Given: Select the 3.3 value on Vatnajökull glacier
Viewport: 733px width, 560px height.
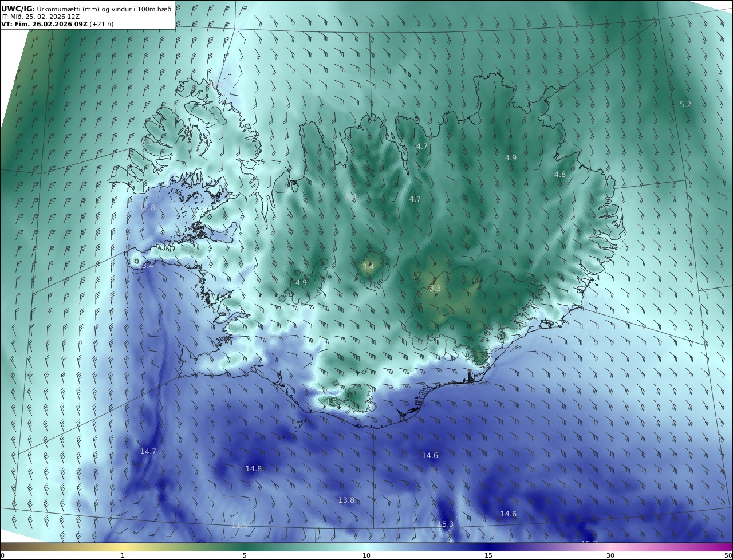Looking at the screenshot, I should coord(435,289).
